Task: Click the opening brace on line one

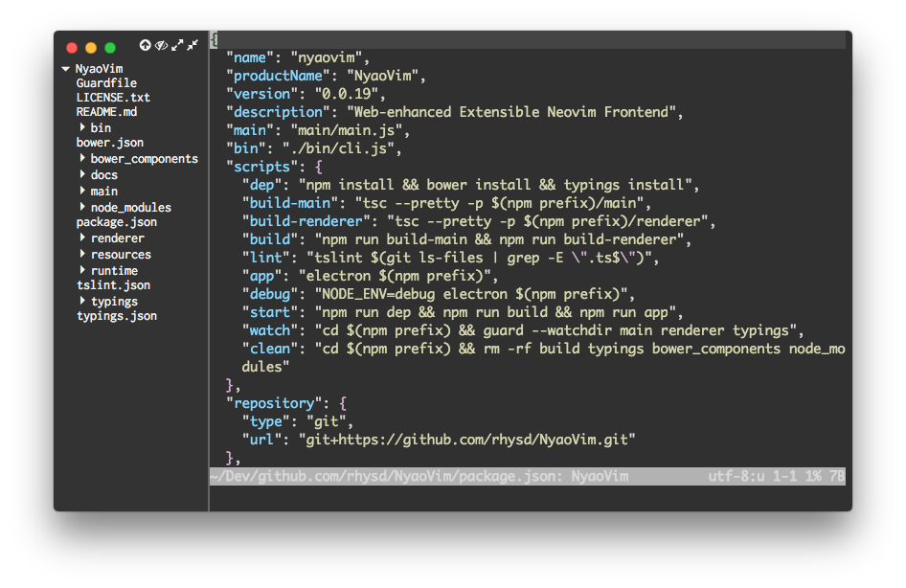Action: pos(214,39)
